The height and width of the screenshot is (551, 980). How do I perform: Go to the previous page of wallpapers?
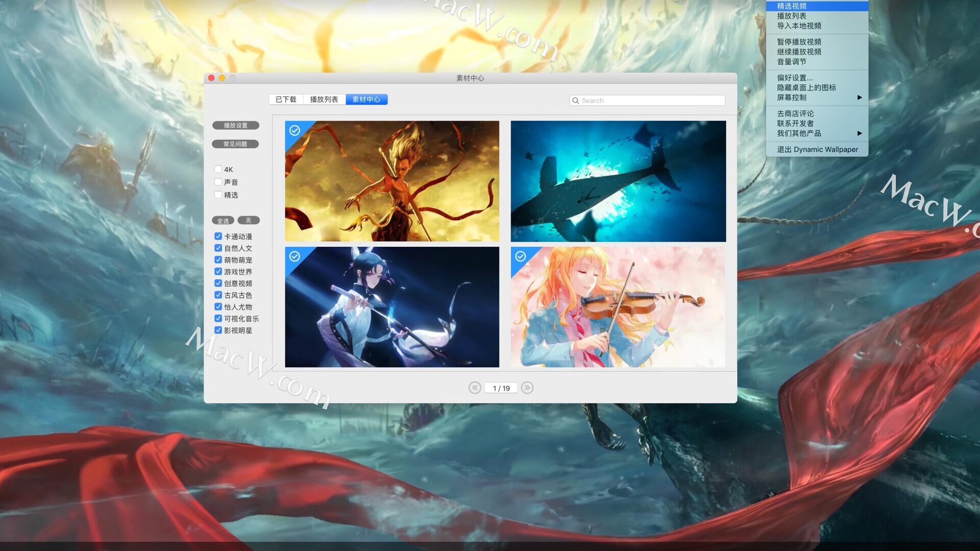pyautogui.click(x=475, y=388)
